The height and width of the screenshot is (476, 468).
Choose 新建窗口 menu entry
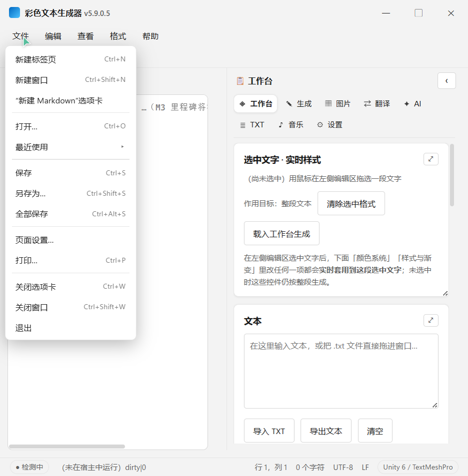point(70,80)
